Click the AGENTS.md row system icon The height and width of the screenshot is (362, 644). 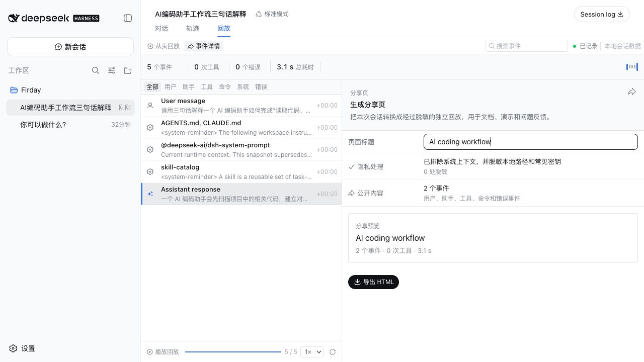150,128
